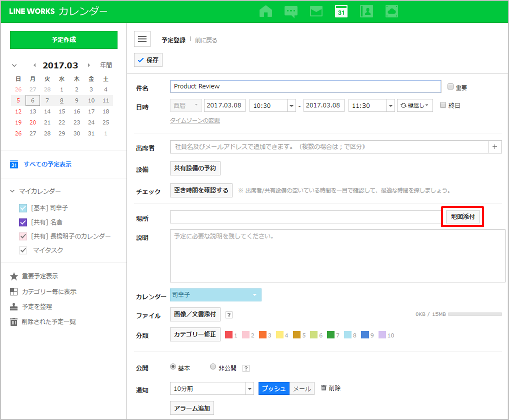Toggle the hamburger menu icon
The height and width of the screenshot is (420, 509).
coord(142,39)
